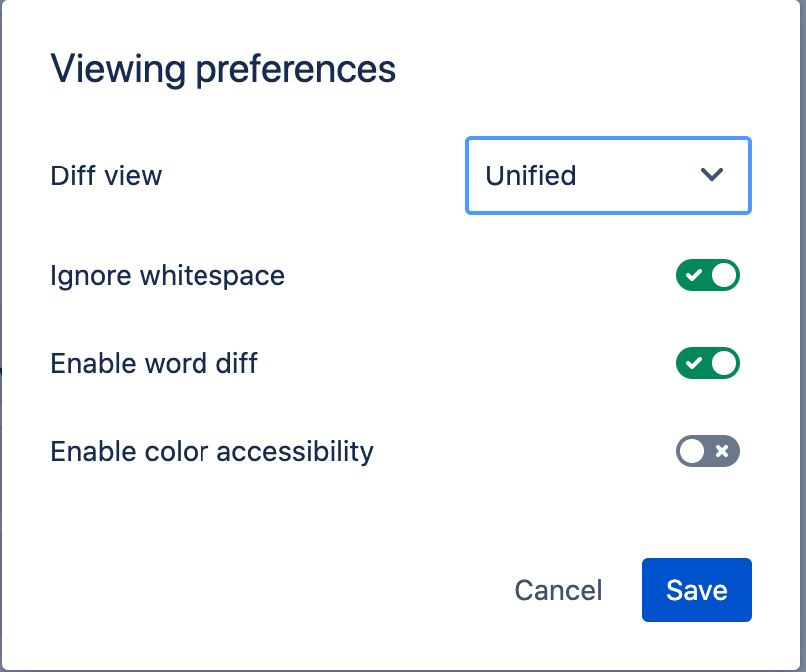Click the white knob of Ignore whitespace switch
This screenshot has width=806, height=672.
(x=724, y=275)
